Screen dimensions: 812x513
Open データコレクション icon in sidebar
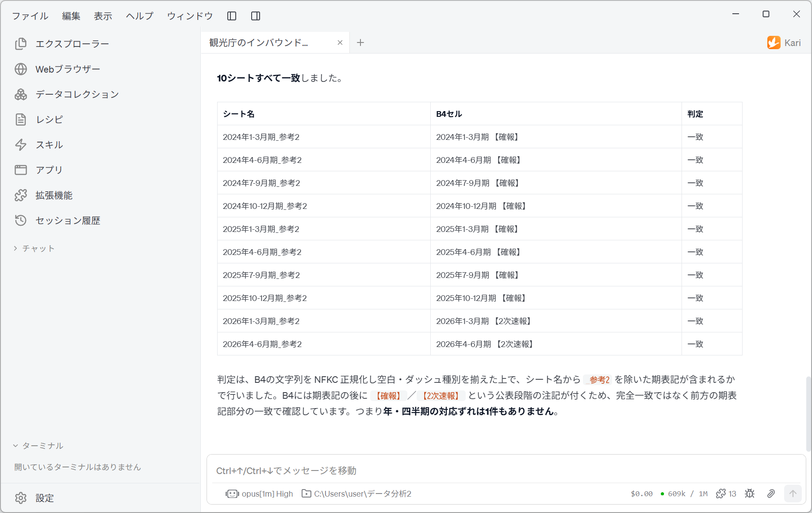pyautogui.click(x=21, y=94)
